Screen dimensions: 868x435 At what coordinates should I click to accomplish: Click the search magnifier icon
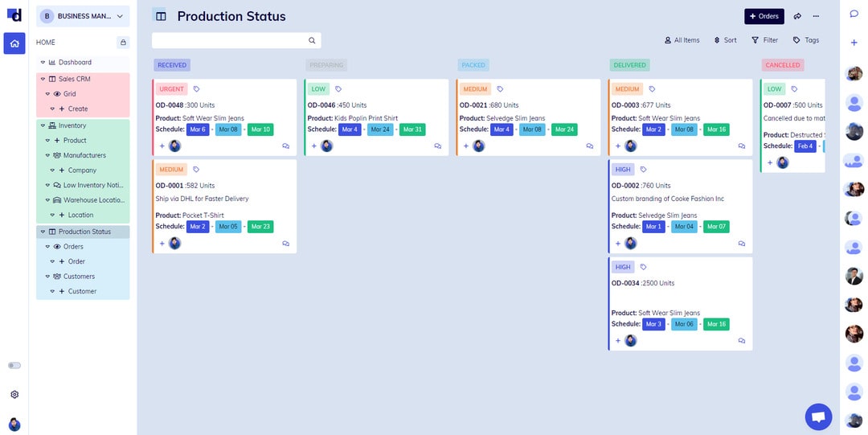pos(312,40)
